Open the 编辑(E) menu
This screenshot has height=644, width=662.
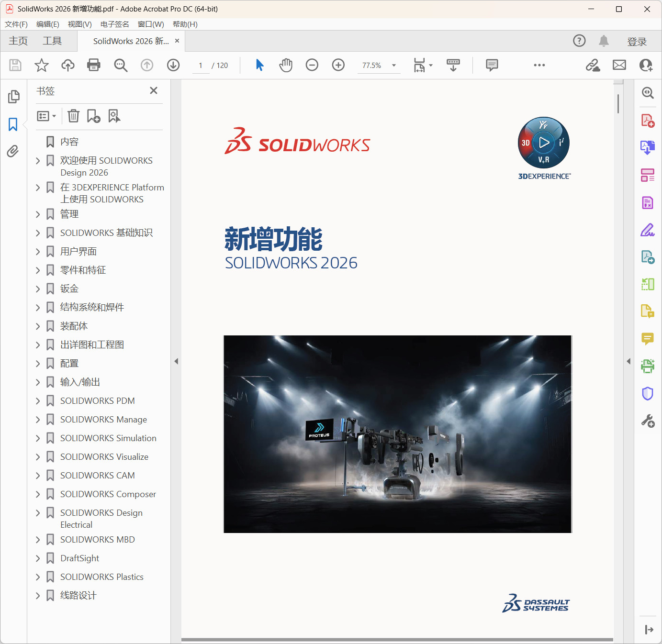point(48,24)
